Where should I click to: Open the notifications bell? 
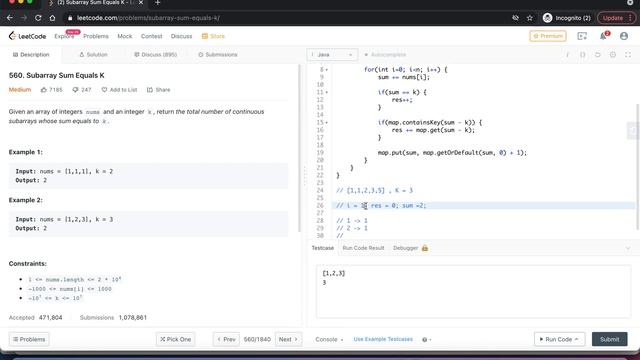click(x=603, y=36)
